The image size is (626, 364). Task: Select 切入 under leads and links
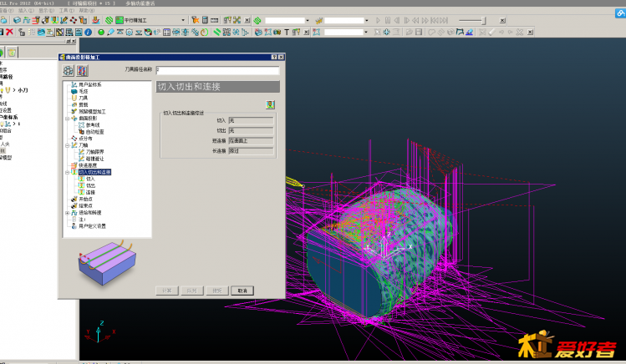click(90, 179)
